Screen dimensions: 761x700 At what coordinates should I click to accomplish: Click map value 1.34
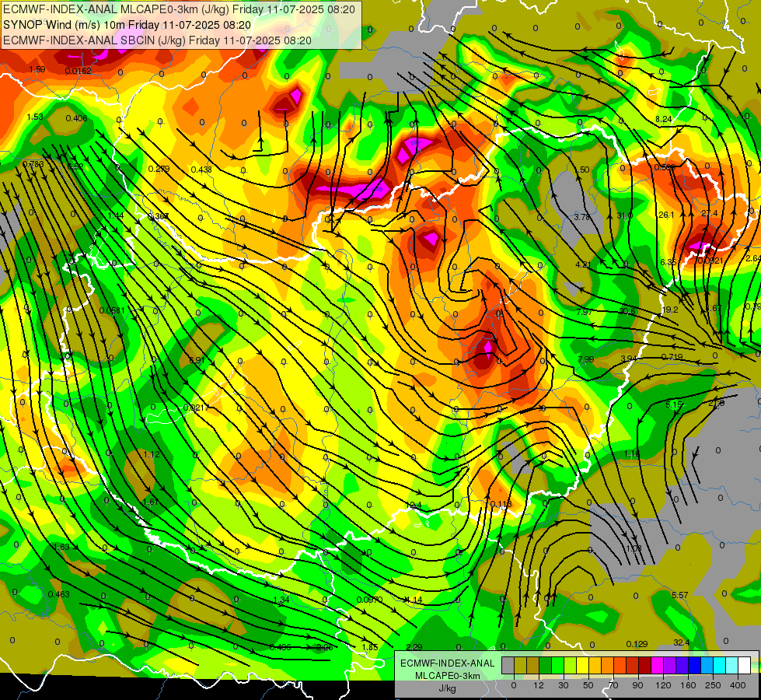(281, 600)
